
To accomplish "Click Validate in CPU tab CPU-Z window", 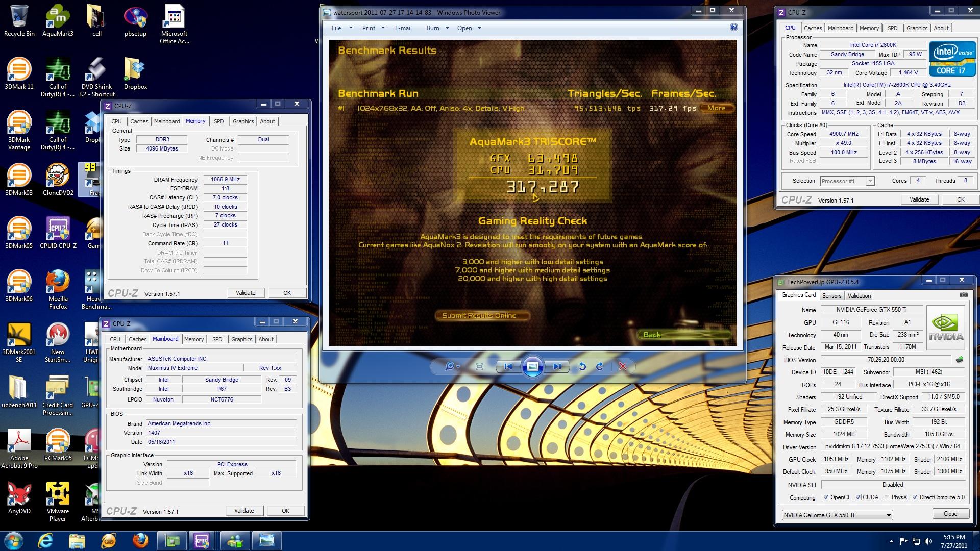I will pos(919,199).
